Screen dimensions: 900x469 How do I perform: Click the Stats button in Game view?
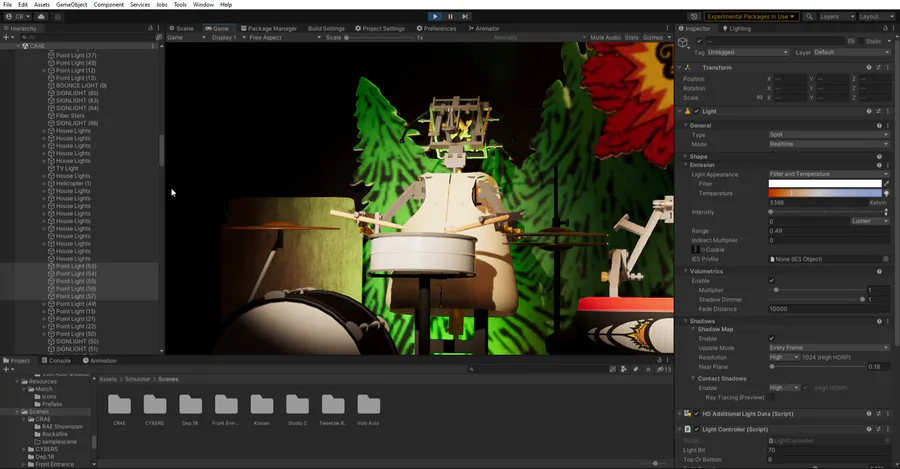631,38
